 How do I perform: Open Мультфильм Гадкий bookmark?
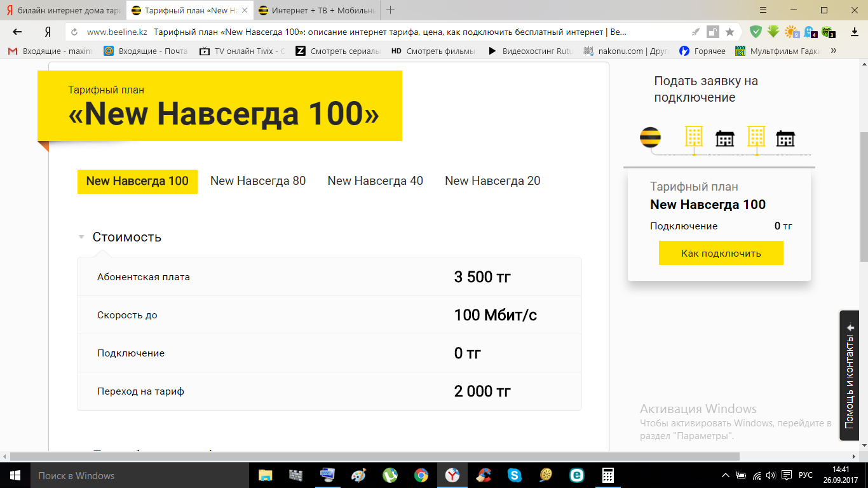click(778, 51)
